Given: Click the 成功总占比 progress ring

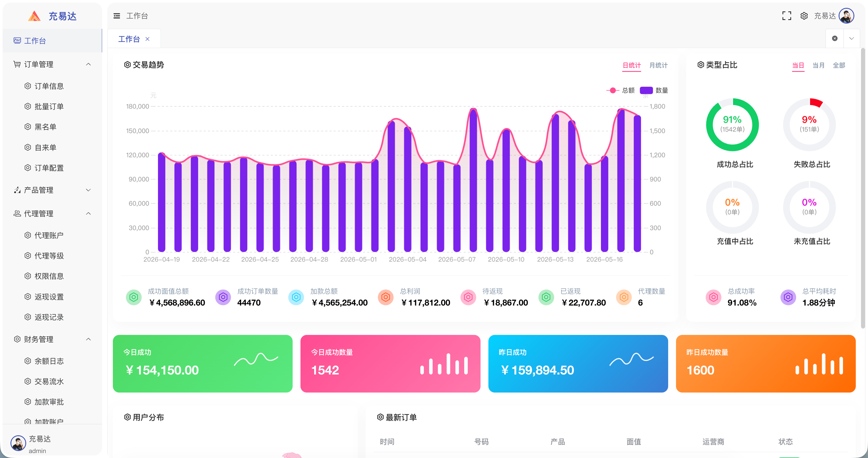Looking at the screenshot, I should click(732, 125).
